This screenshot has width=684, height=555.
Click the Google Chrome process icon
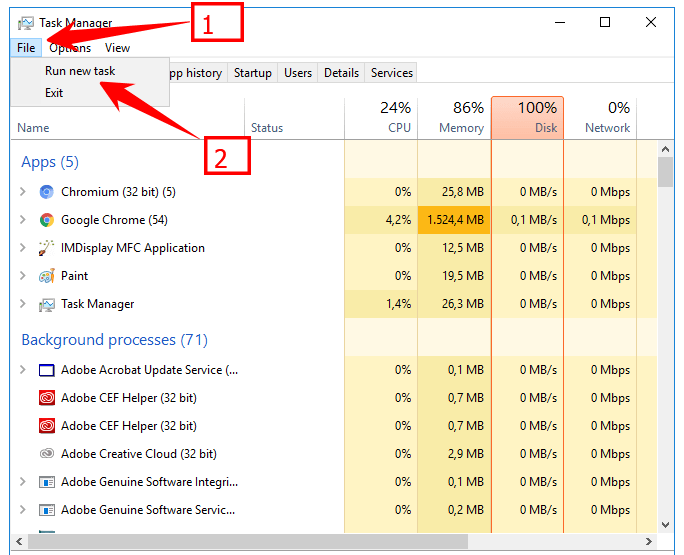[x=46, y=220]
